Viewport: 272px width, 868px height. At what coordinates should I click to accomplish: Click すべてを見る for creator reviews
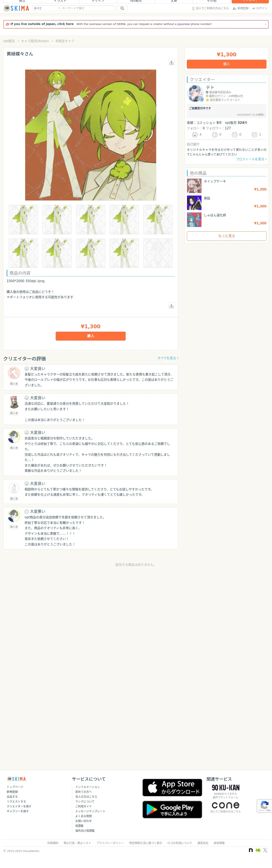[168, 358]
